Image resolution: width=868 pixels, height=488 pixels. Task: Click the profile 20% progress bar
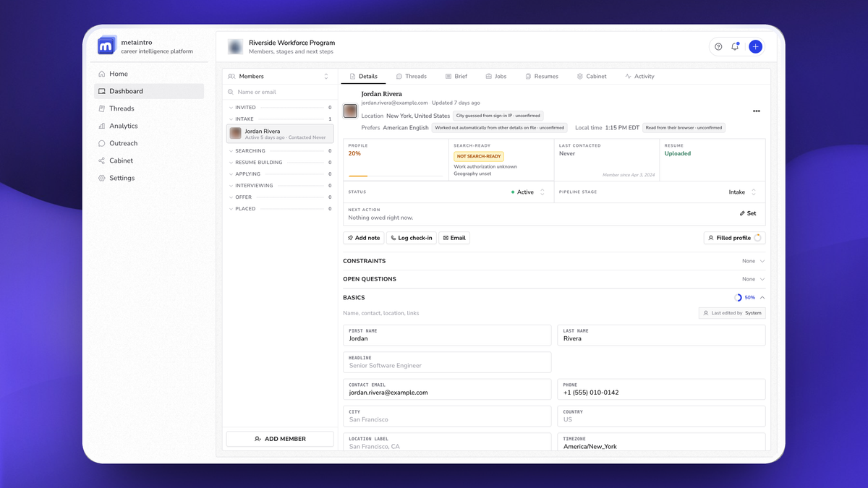(395, 176)
